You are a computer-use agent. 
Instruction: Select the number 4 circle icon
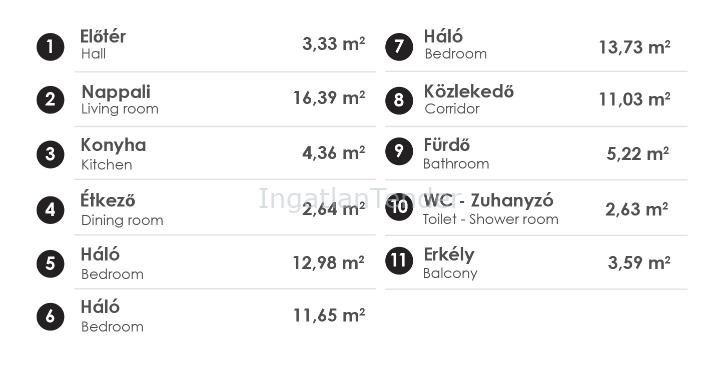pyautogui.click(x=50, y=209)
